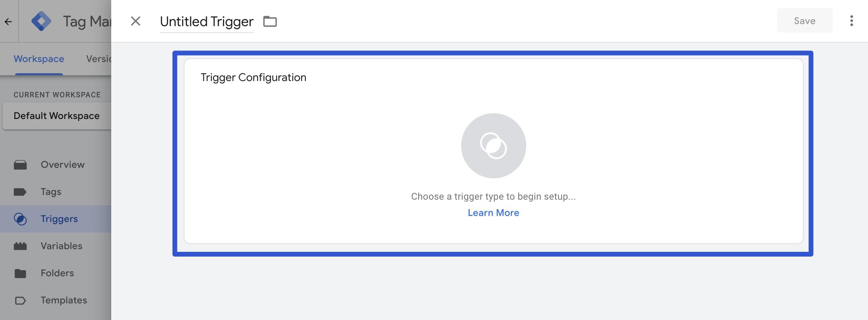The image size is (868, 320).
Task: Click the Tag Manager logo
Action: [x=41, y=21]
